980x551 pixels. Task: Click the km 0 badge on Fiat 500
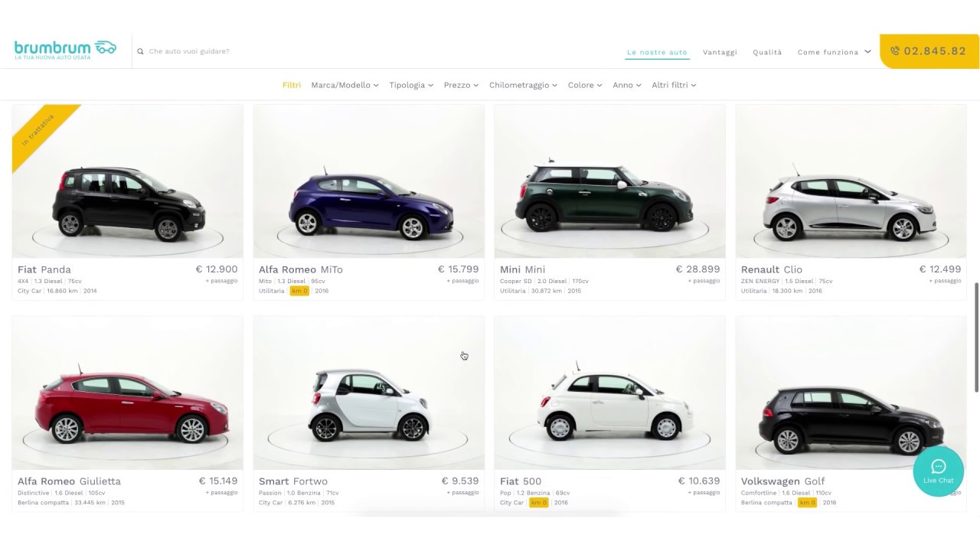pos(539,503)
